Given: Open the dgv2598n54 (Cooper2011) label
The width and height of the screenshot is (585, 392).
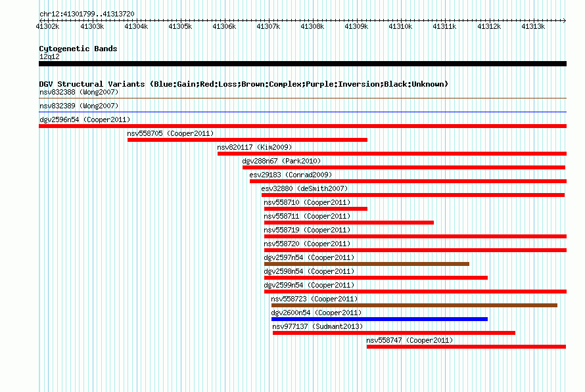Looking at the screenshot, I should coord(309,271).
